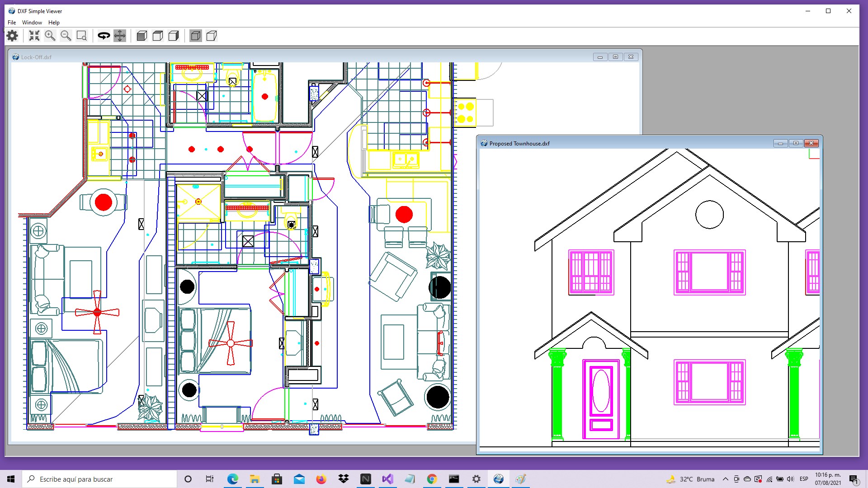Viewport: 868px width, 488px height.
Task: Click the DXF Simple Viewer taskbar icon
Action: click(x=499, y=479)
